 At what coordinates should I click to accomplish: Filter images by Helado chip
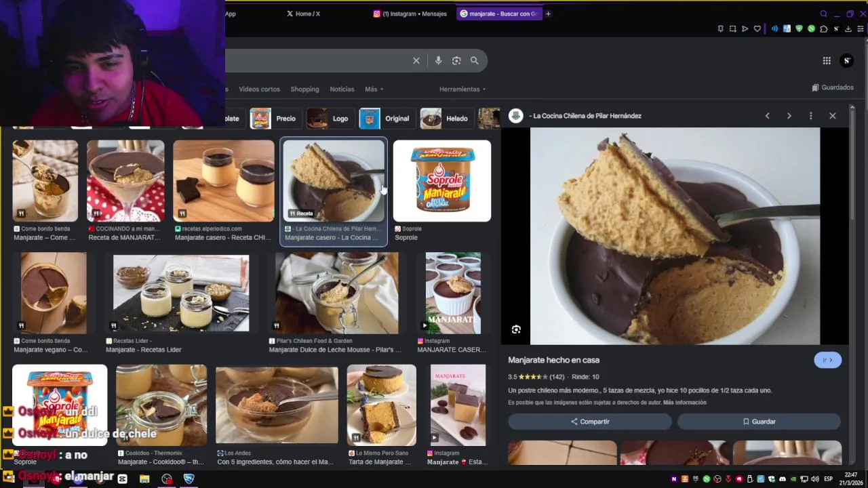click(x=446, y=119)
